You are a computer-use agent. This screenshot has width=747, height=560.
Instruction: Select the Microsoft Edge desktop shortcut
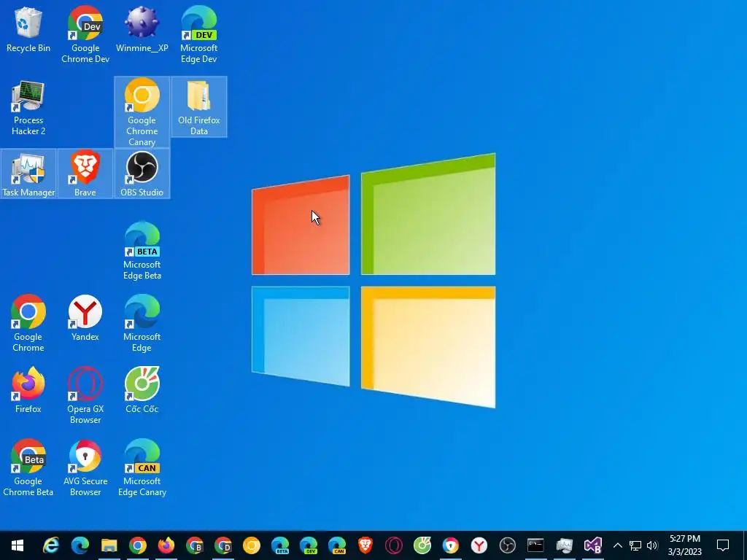coord(142,323)
